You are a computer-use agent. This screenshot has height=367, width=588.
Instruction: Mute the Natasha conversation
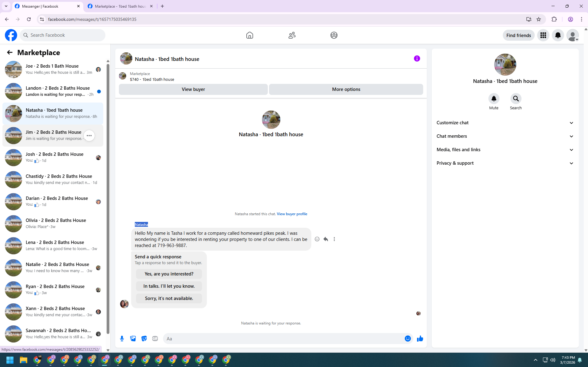pos(494,99)
